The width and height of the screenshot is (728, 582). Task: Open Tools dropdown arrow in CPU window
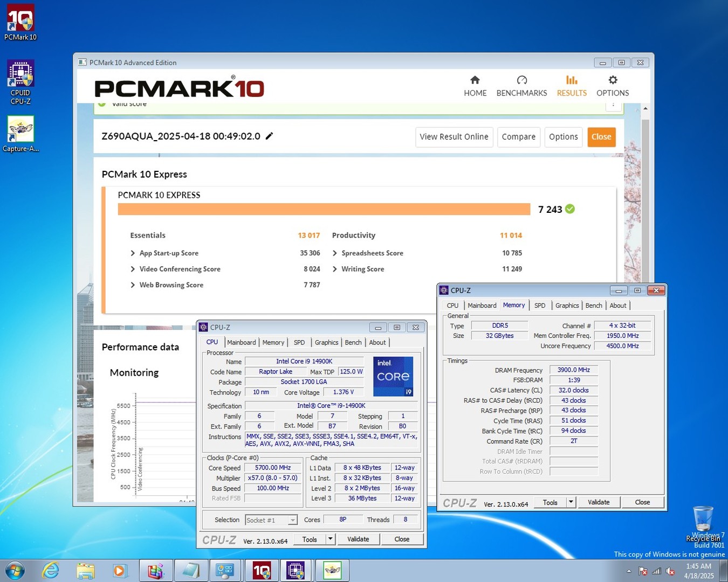point(331,539)
